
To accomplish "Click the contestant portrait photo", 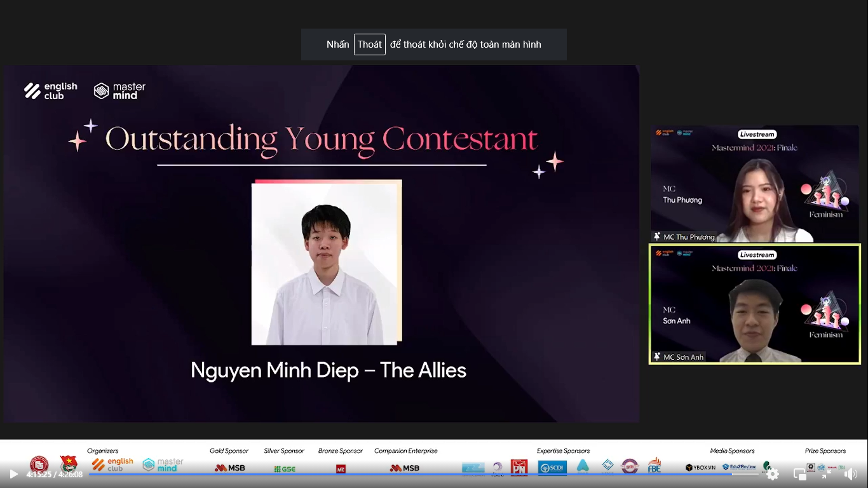I will [326, 262].
